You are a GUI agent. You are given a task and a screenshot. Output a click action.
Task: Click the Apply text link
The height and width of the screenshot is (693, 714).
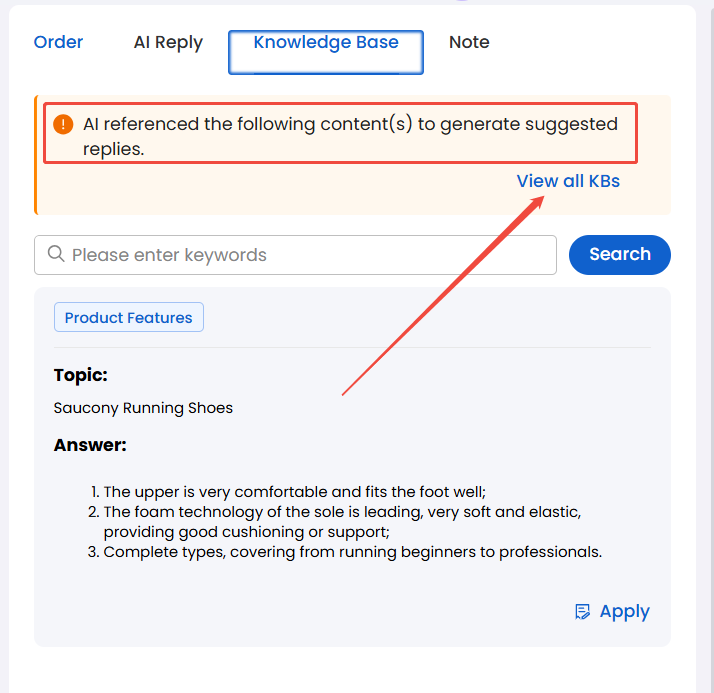click(x=625, y=612)
